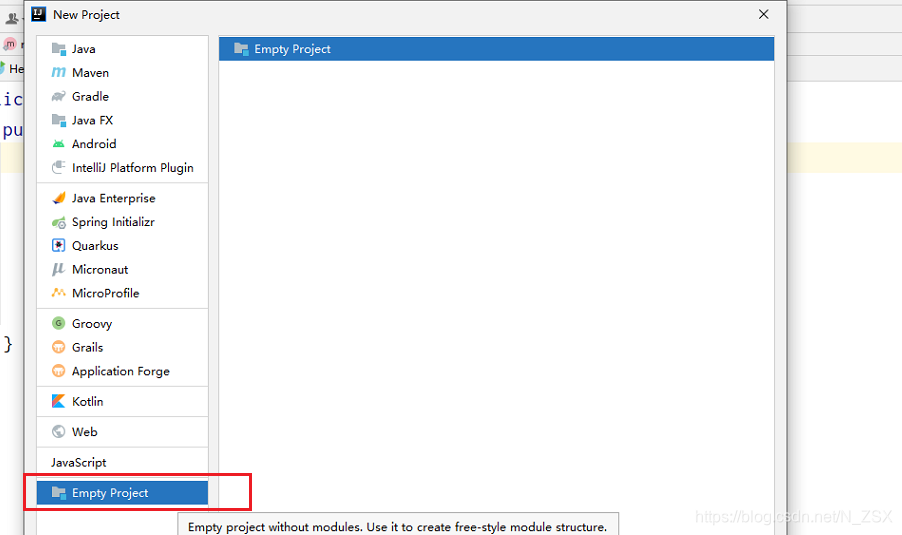Close the New Project dialog
Screen dimensions: 902x535
763,14
